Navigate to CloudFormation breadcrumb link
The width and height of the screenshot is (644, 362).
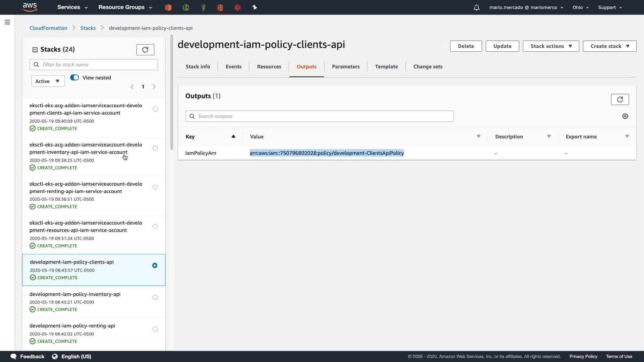point(48,28)
